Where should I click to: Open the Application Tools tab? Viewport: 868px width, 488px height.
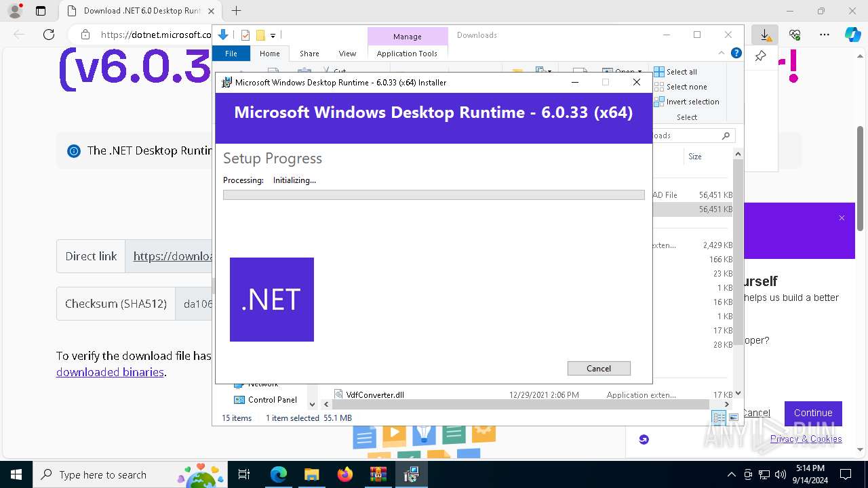(407, 54)
